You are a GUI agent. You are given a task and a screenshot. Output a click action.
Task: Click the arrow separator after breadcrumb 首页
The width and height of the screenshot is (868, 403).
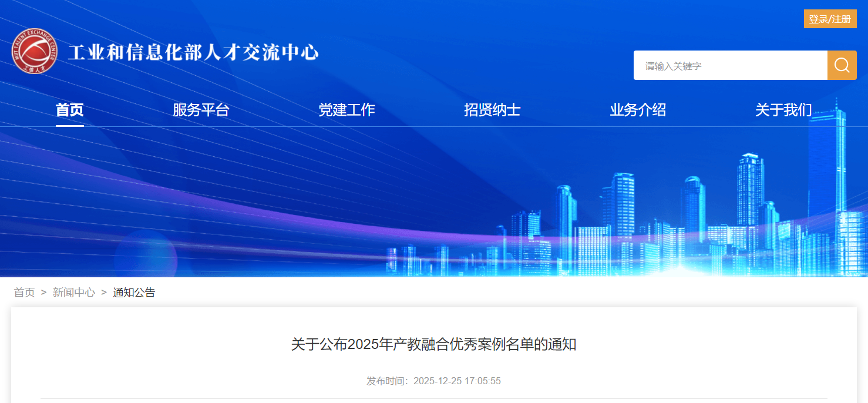coord(43,293)
